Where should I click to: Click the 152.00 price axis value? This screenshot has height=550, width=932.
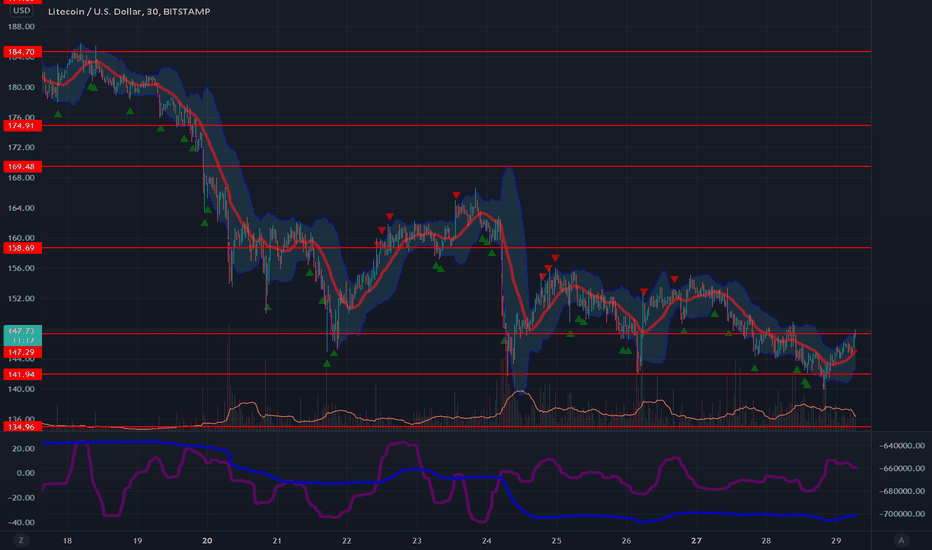coord(21,298)
